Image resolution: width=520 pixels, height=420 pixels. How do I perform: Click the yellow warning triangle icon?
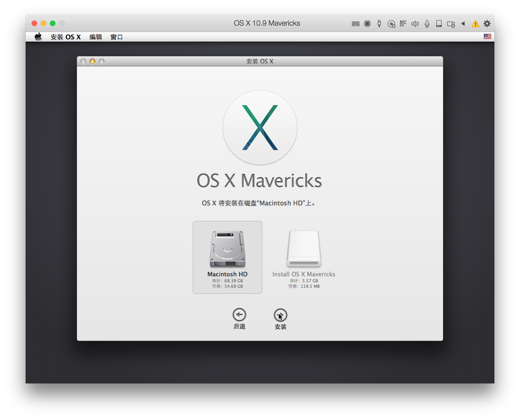475,24
